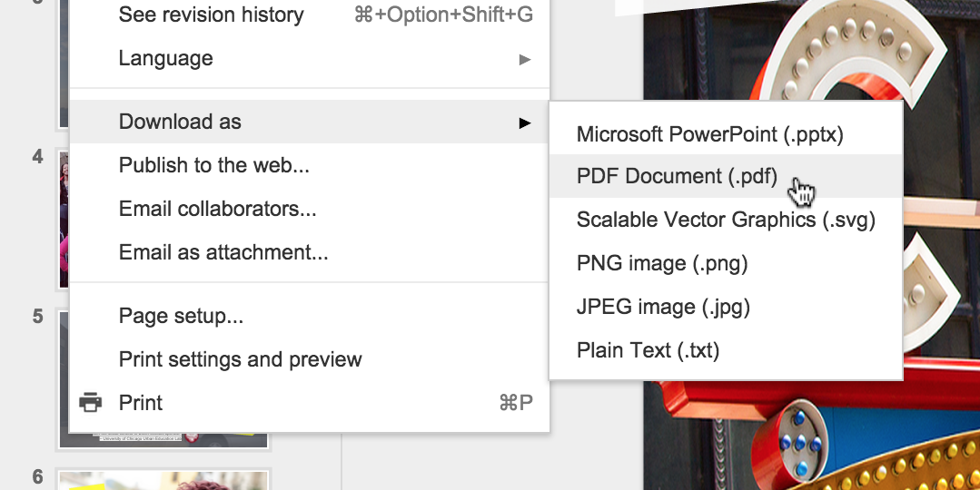Viewport: 980px width, 490px height.
Task: Select Email collaborators option
Action: tap(217, 209)
